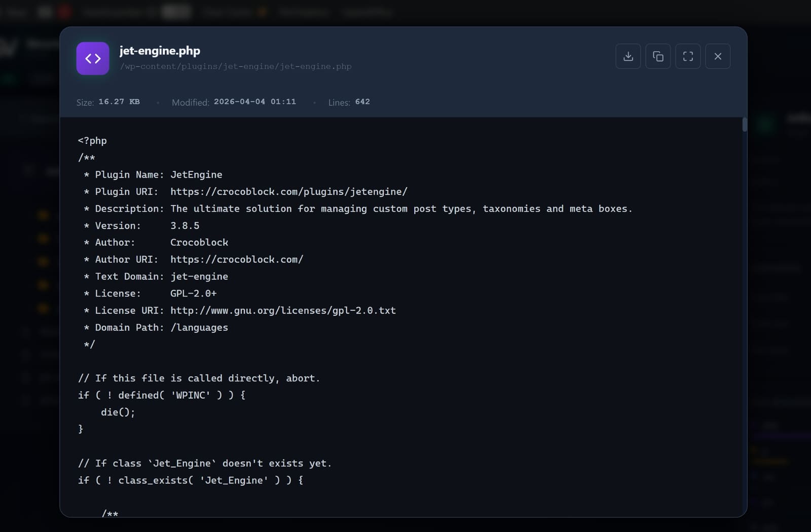811x532 pixels.
Task: Click the 'If class Jet_Engine doesn't exists' comment
Action: [205, 464]
